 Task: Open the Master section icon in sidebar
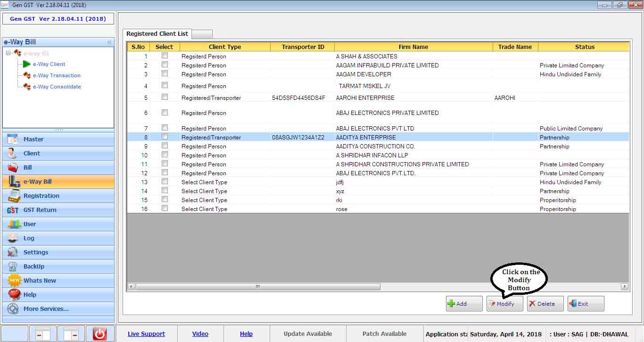point(13,139)
